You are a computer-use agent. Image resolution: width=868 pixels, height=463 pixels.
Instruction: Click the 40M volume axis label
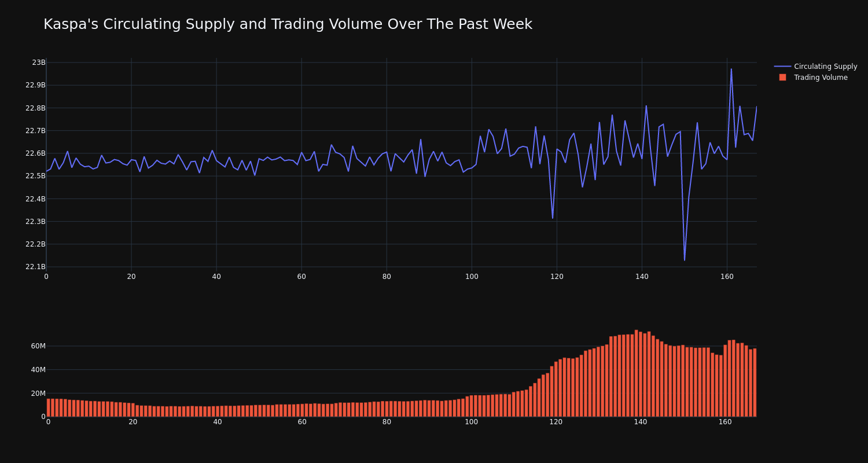[x=38, y=370]
